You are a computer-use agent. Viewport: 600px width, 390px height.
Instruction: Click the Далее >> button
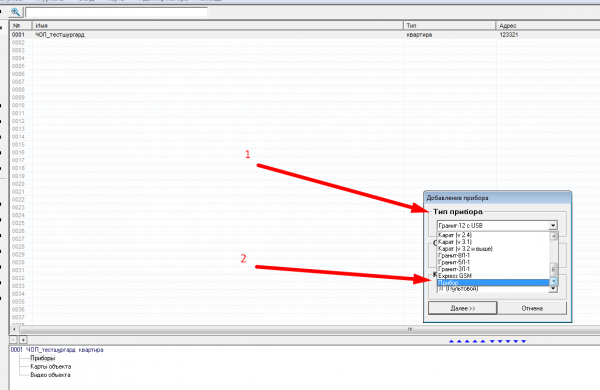click(x=463, y=308)
